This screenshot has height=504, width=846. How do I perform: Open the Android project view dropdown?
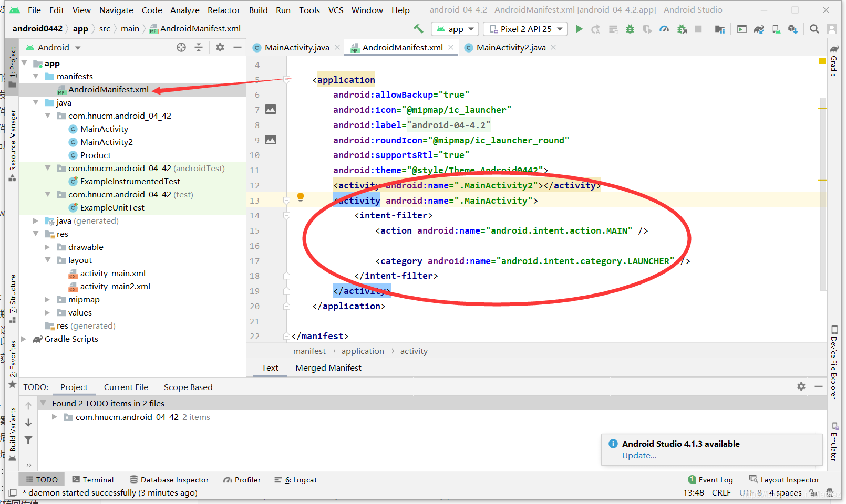tap(54, 47)
